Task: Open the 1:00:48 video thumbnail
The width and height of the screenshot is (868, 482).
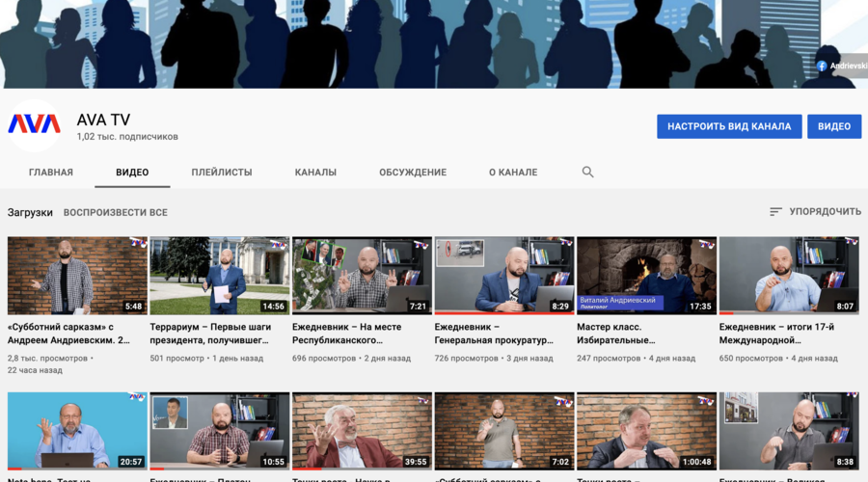Action: (x=646, y=431)
